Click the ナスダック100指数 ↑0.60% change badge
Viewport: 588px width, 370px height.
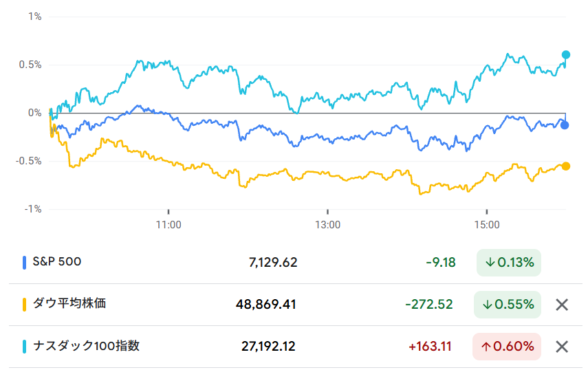point(507,347)
